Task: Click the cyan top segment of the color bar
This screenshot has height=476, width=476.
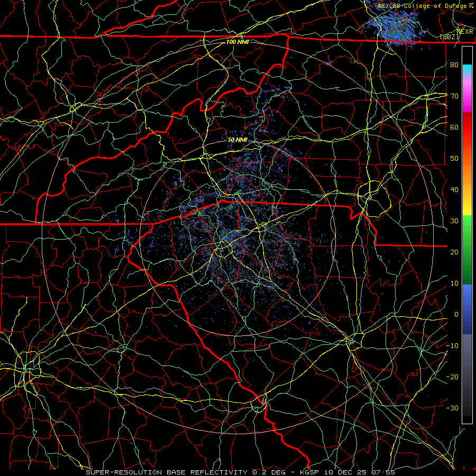Action: (x=467, y=70)
